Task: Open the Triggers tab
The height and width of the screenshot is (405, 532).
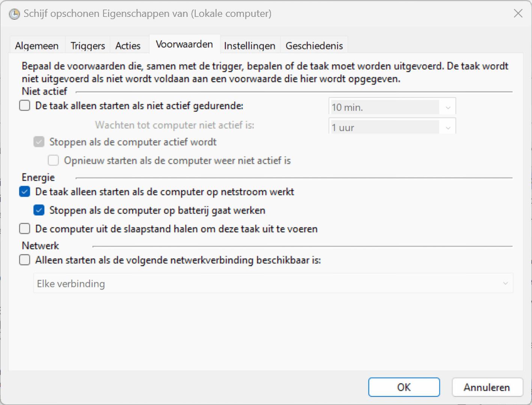Action: coord(87,45)
